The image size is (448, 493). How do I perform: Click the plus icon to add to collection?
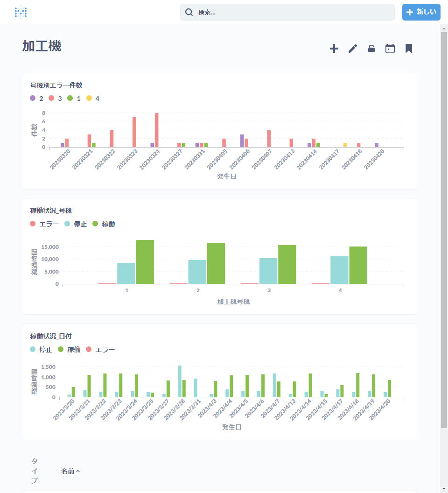pos(334,49)
